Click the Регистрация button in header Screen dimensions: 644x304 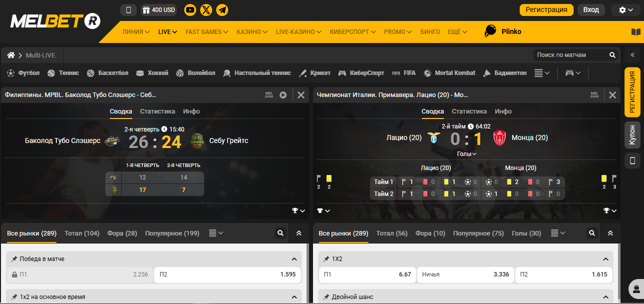click(x=547, y=9)
